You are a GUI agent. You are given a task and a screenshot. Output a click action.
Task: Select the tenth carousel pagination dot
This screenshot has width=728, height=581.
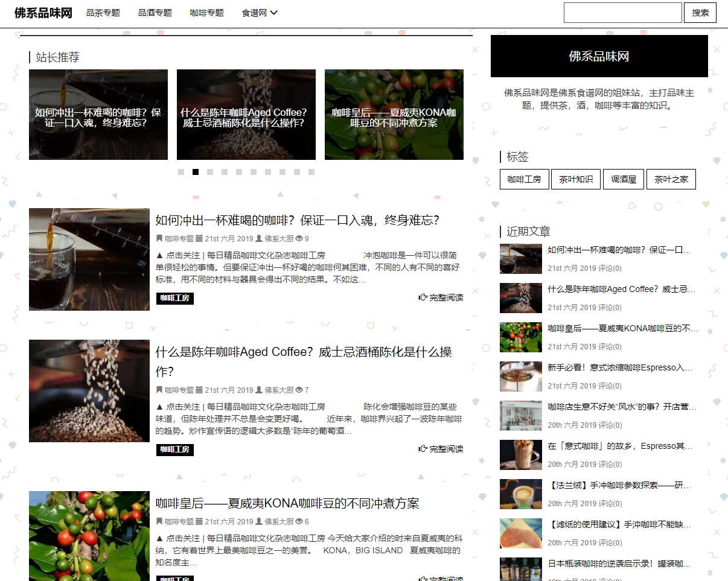[311, 172]
